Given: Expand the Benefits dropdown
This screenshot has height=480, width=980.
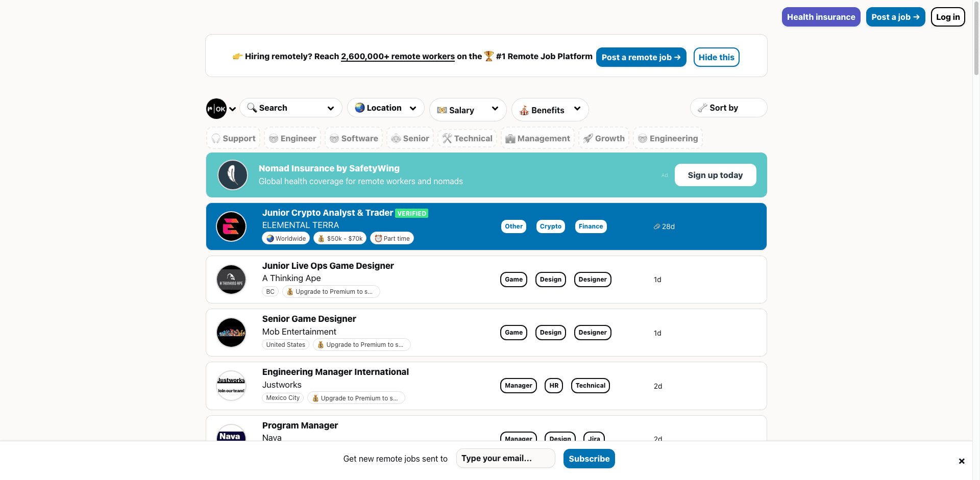Looking at the screenshot, I should pyautogui.click(x=550, y=109).
